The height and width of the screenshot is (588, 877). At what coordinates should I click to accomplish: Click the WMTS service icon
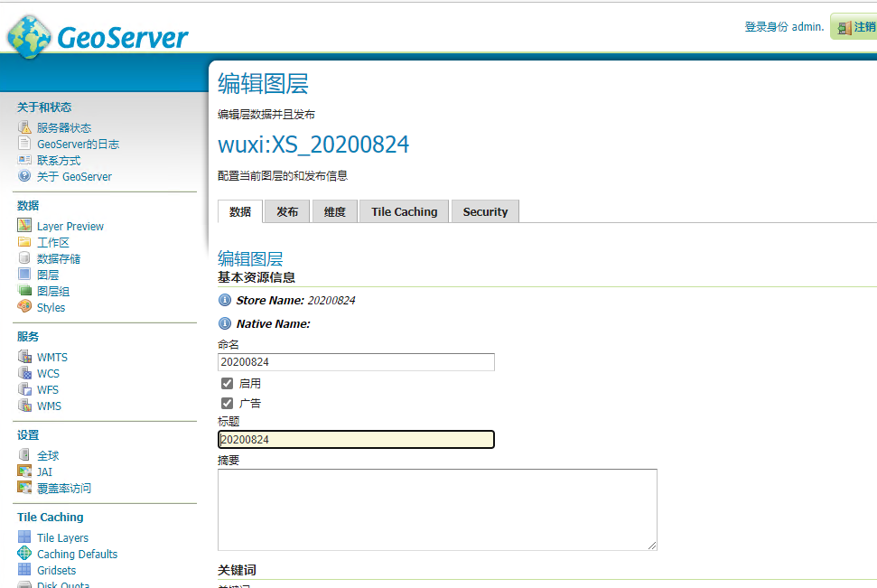(24, 357)
